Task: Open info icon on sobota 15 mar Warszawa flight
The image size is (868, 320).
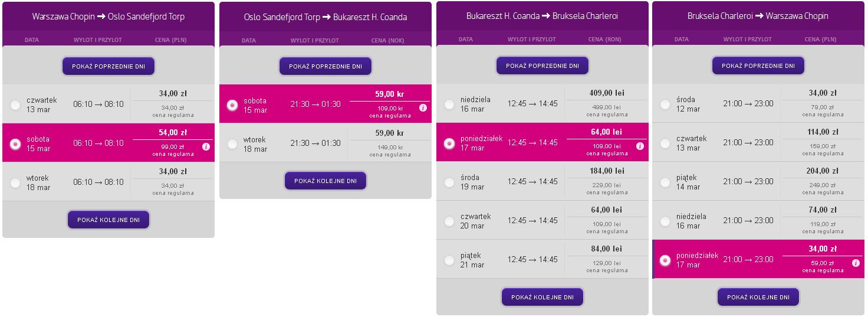Action: pyautogui.click(x=206, y=146)
